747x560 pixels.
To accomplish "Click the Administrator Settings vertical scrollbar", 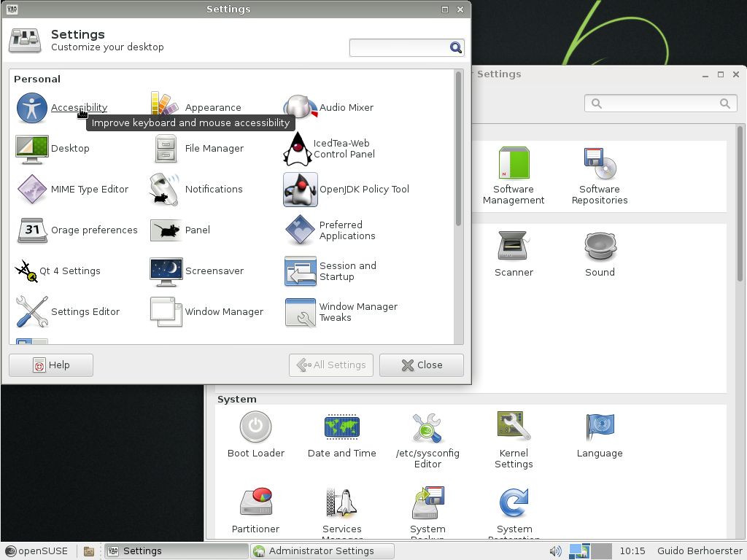I will [740, 203].
